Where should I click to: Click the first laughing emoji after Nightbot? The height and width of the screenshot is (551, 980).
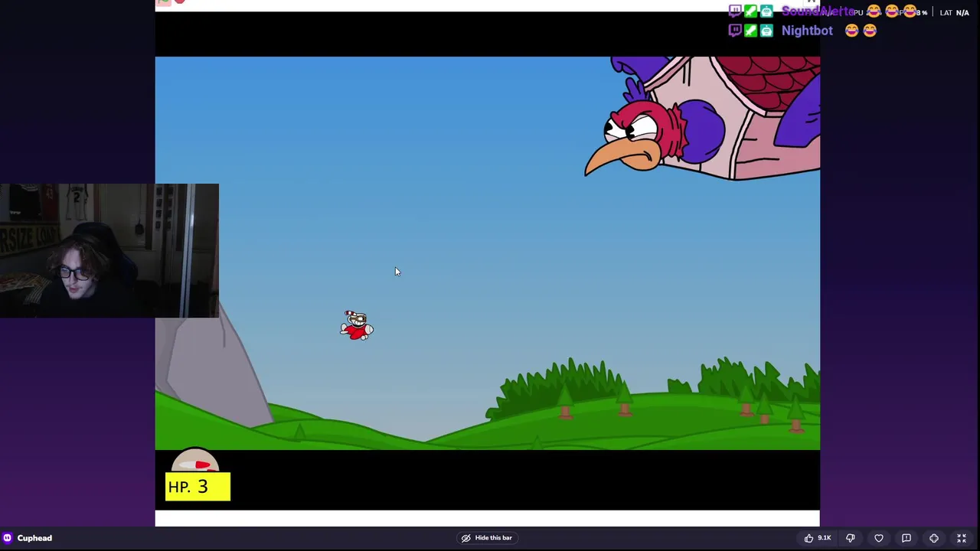pyautogui.click(x=852, y=31)
